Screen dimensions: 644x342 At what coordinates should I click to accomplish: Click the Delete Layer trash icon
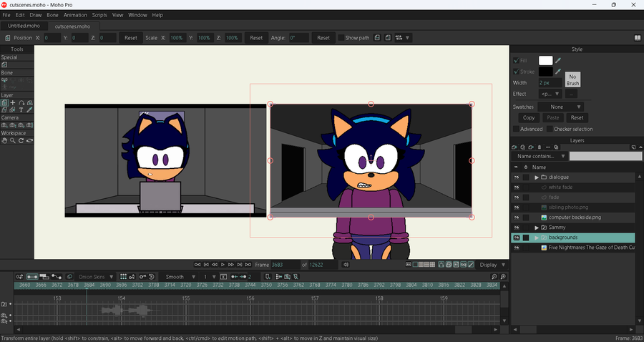(x=540, y=147)
